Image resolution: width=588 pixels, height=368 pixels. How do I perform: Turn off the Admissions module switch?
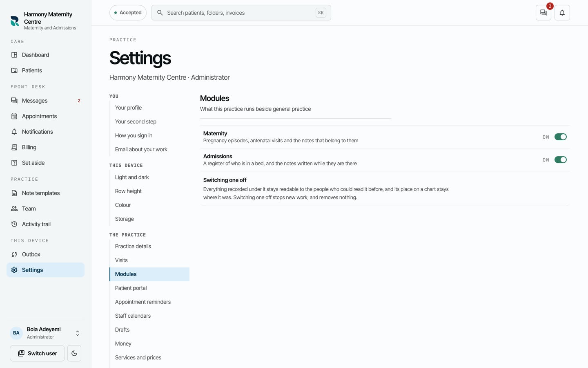tap(561, 160)
